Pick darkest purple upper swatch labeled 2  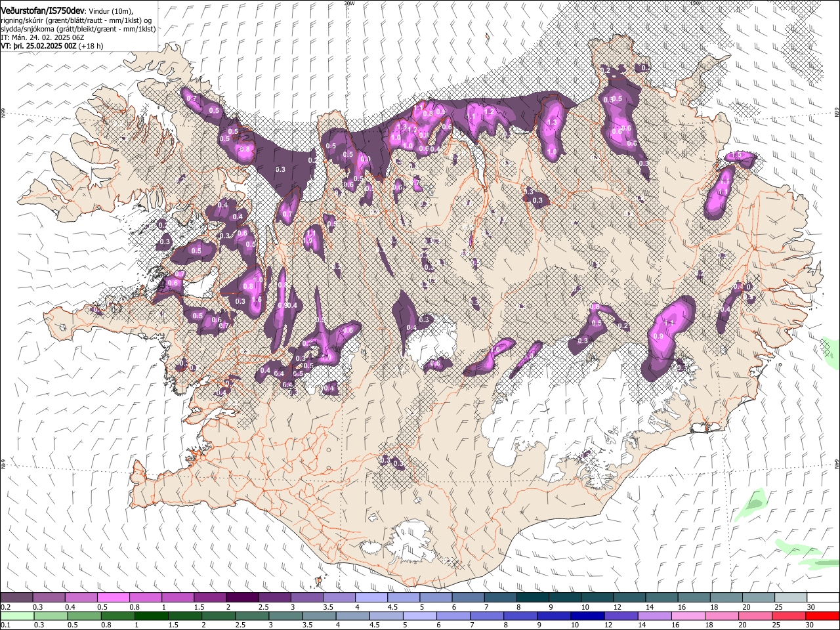coord(242,597)
